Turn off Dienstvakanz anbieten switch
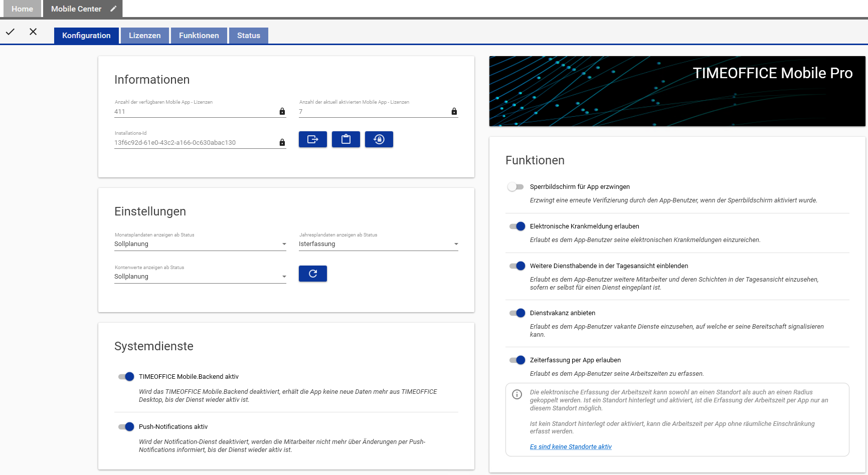Image resolution: width=868 pixels, height=475 pixels. (517, 313)
